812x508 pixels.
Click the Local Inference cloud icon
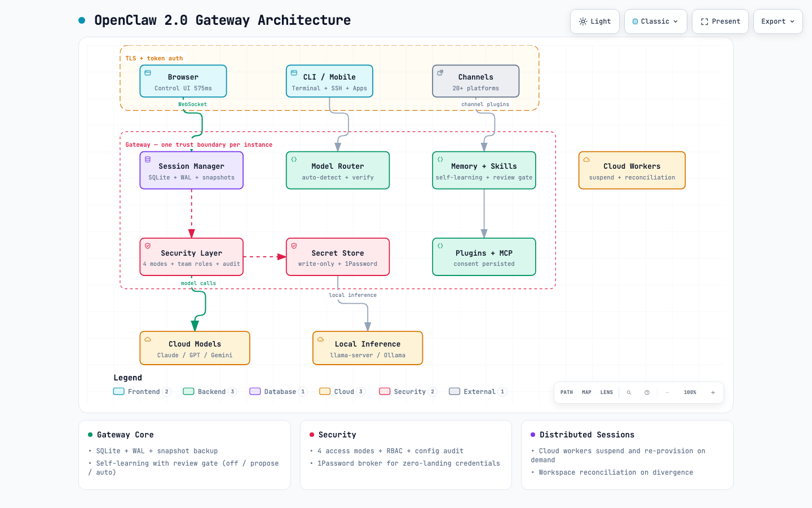pos(320,339)
